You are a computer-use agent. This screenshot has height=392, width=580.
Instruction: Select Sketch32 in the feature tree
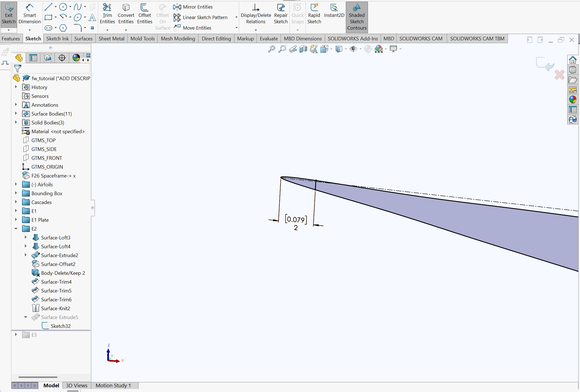coord(61,326)
